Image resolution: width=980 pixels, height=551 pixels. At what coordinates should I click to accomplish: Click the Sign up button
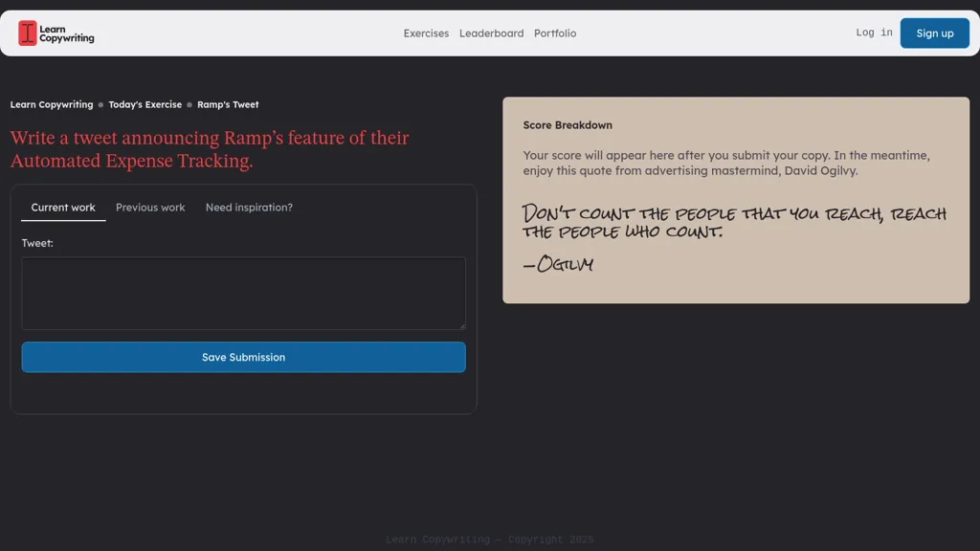(x=934, y=33)
